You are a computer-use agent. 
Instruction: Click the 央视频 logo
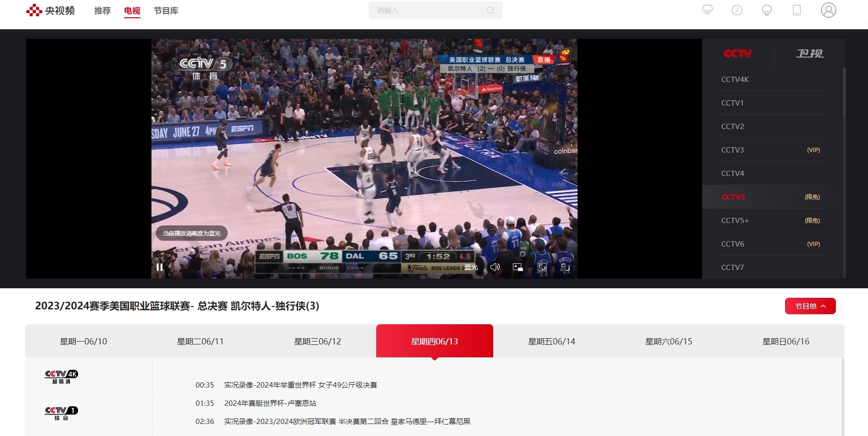tap(50, 10)
